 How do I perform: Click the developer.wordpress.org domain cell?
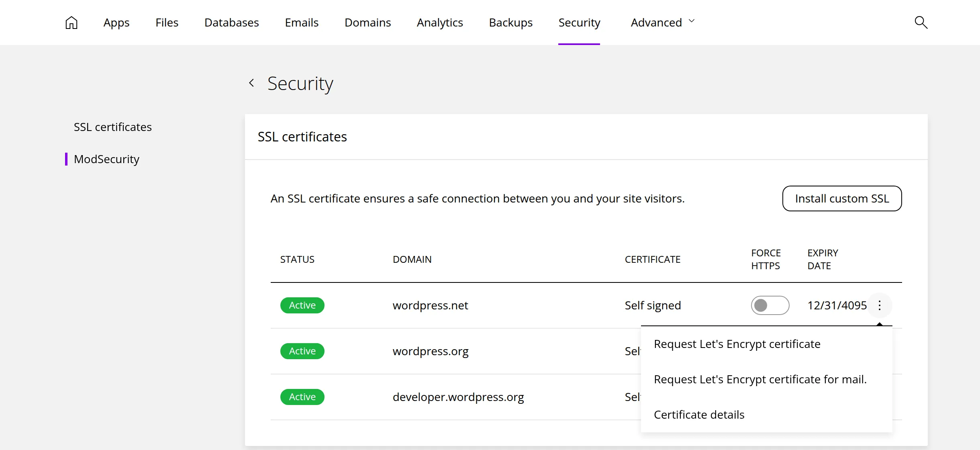tap(458, 397)
